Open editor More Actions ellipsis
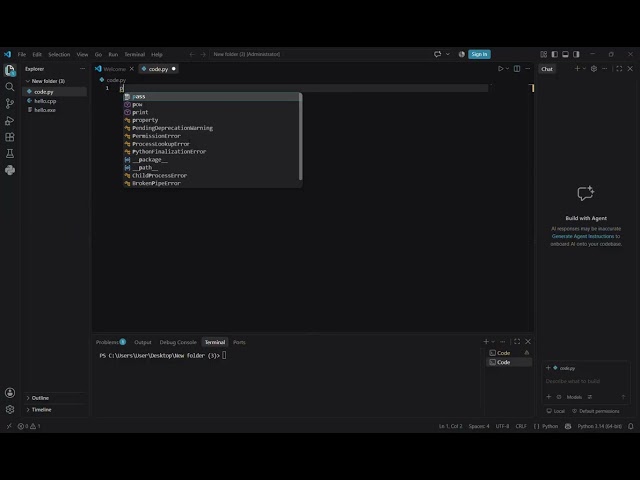640x480 pixels. click(x=527, y=69)
